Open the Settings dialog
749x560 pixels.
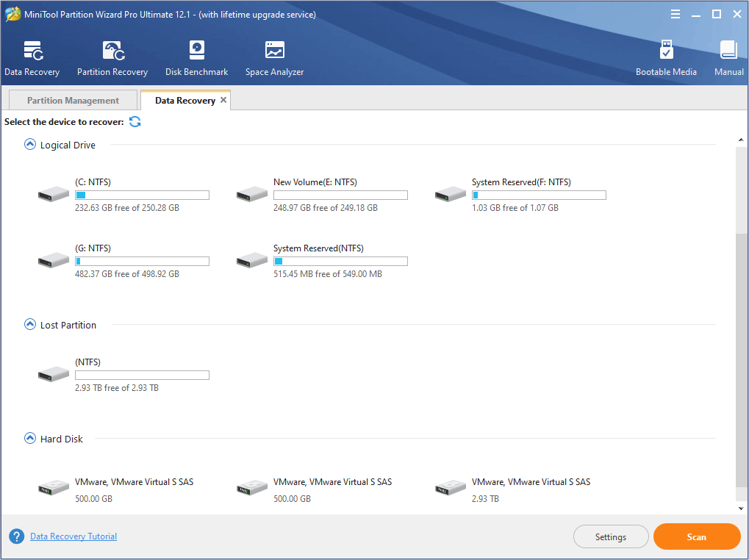coord(611,536)
